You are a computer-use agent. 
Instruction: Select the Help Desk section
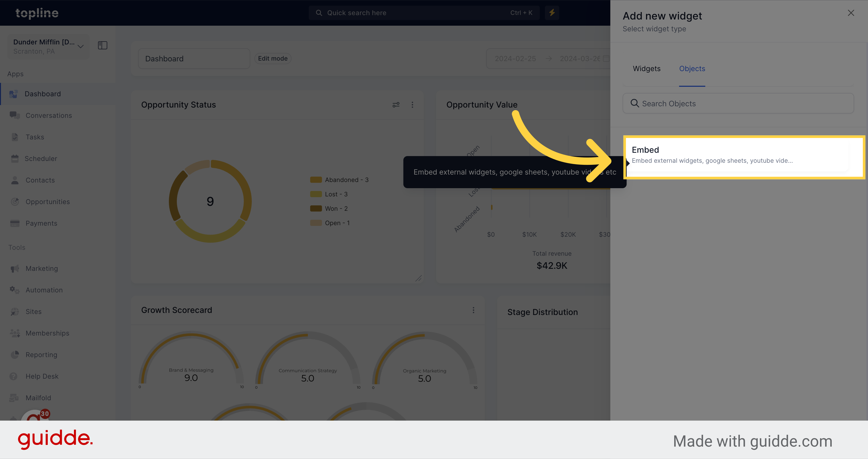(x=41, y=376)
